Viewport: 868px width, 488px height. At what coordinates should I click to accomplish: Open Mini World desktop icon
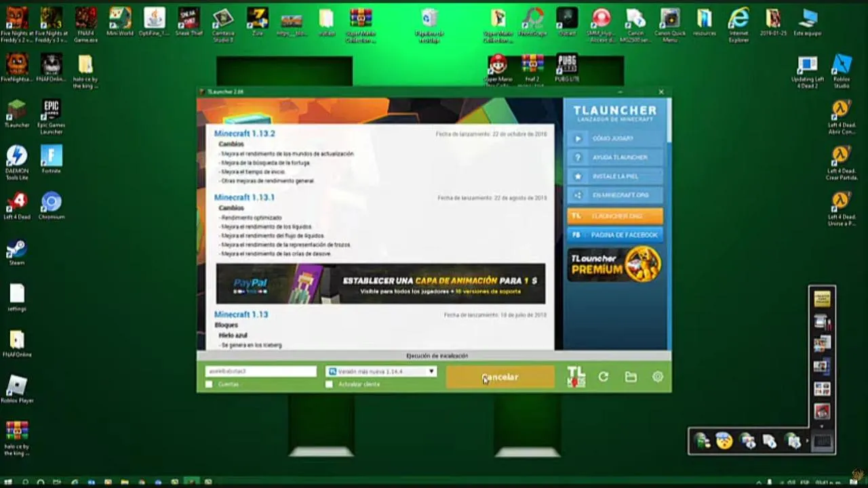pos(120,18)
